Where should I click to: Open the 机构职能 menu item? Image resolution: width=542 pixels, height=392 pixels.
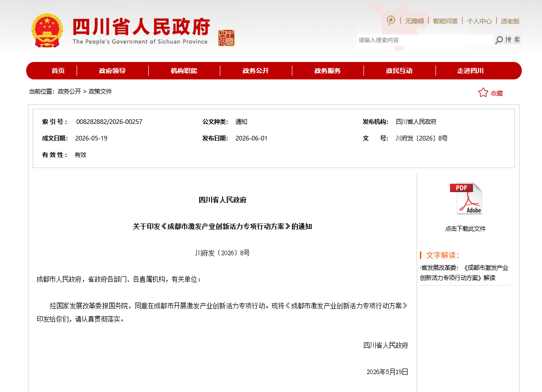click(x=184, y=71)
